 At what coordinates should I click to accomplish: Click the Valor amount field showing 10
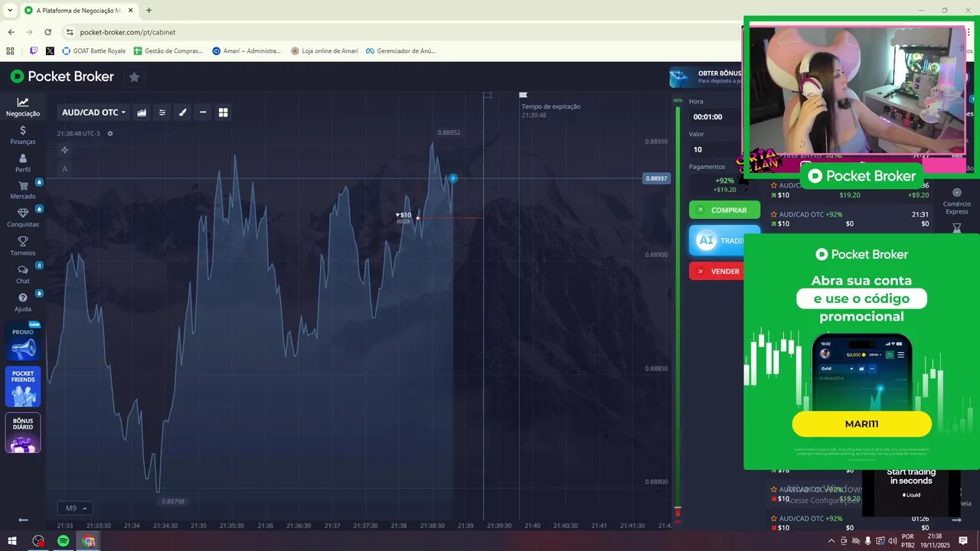coord(714,149)
